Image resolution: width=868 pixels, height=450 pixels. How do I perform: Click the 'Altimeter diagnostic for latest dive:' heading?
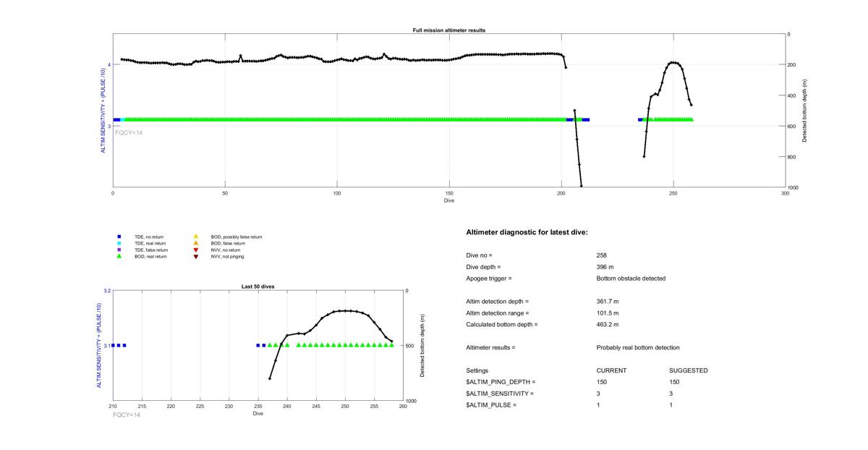click(527, 232)
